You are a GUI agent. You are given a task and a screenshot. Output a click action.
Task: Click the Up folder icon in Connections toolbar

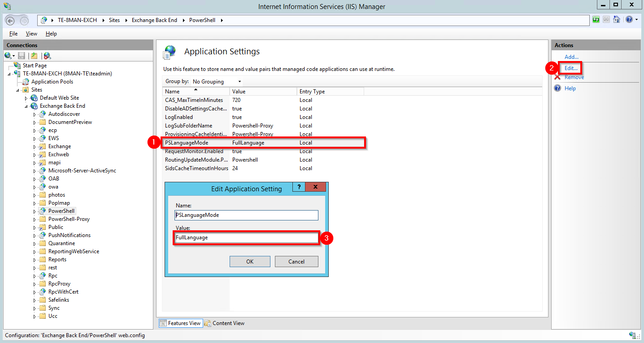coord(34,56)
